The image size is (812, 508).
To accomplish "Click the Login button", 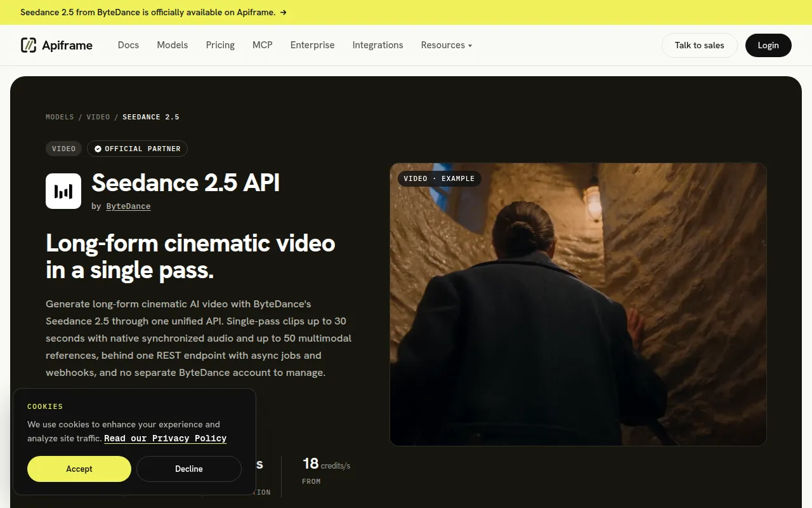I will 768,45.
